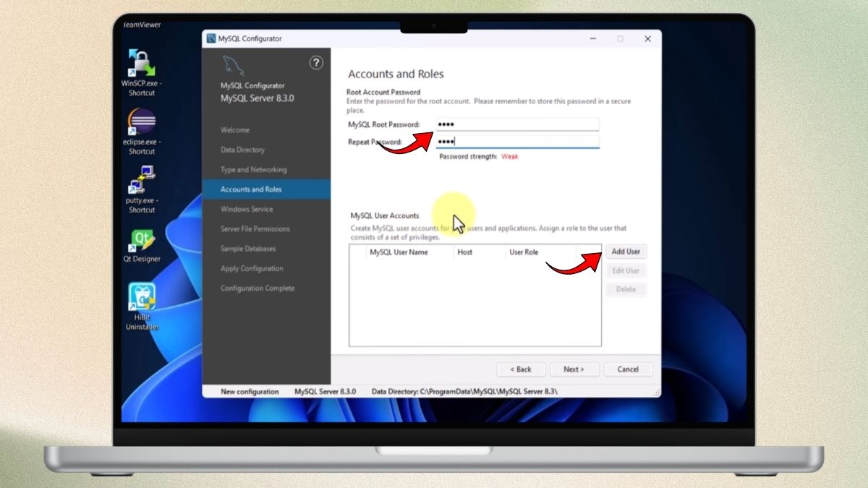Click the Next button
Image resolution: width=868 pixels, height=488 pixels.
(x=574, y=369)
